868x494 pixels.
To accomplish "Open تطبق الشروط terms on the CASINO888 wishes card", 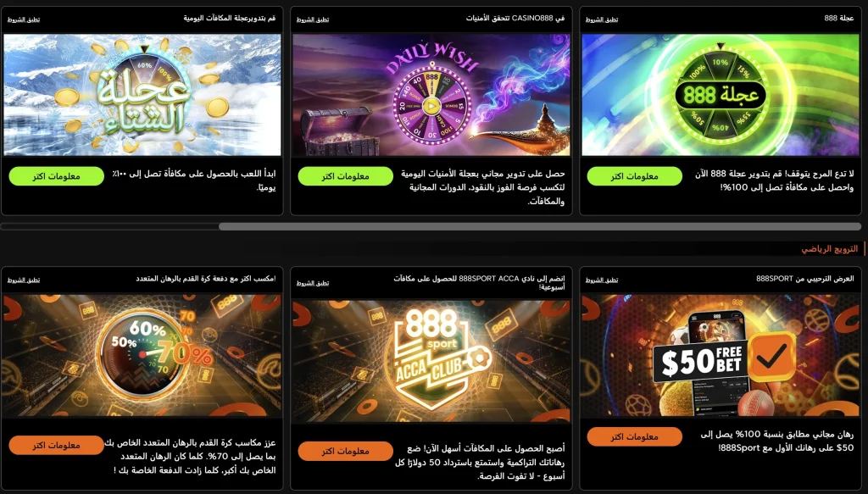I will coord(313,19).
